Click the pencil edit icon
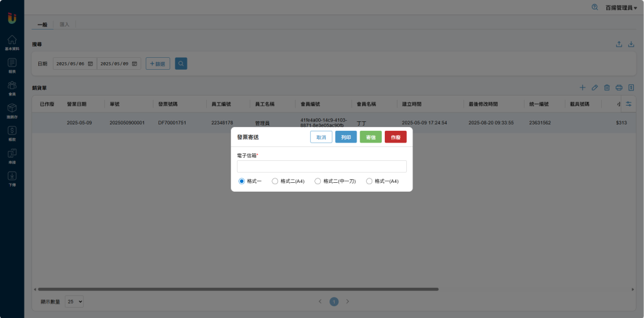644x318 pixels. 594,87
